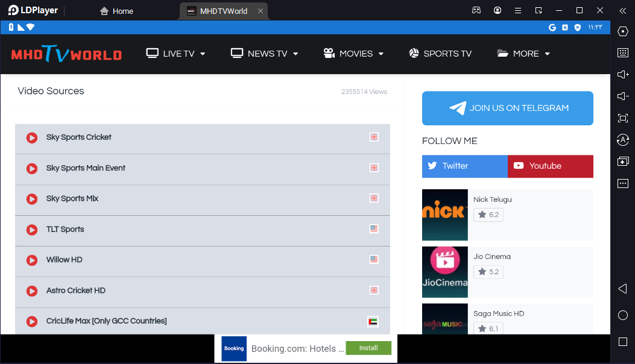Click the Nick Telugu 6.2 rating
Screen dimensions: 635x364
pyautogui.click(x=488, y=215)
